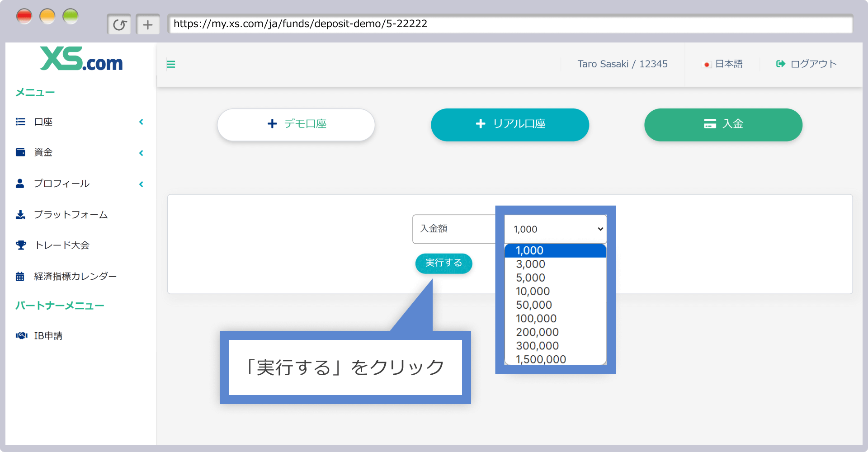Open 経済指標カレンダー in the sidebar

tap(75, 276)
